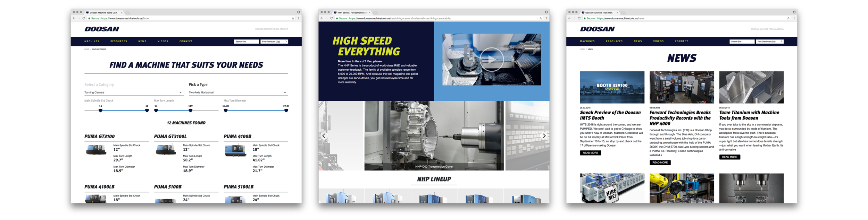
Task: Open Resources menu in News window
Action: pos(614,41)
